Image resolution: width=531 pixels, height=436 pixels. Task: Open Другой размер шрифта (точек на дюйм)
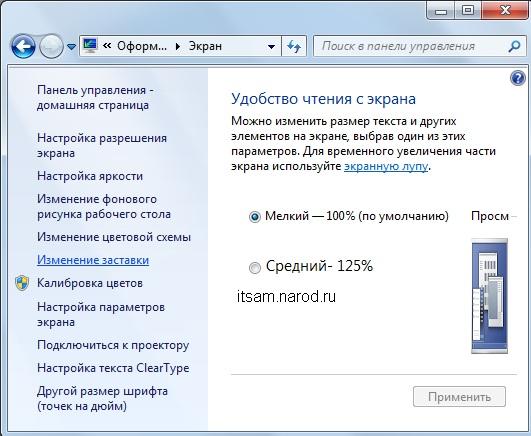pyautogui.click(x=102, y=398)
